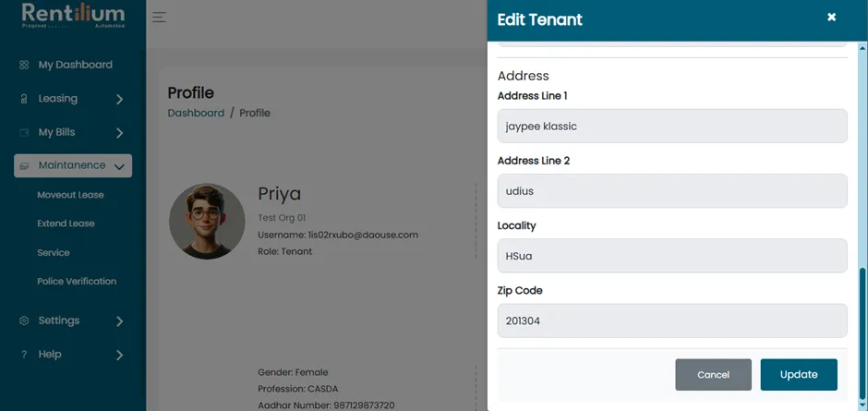Expand the My Bills chevron
The height and width of the screenshot is (411, 868).
pos(119,134)
